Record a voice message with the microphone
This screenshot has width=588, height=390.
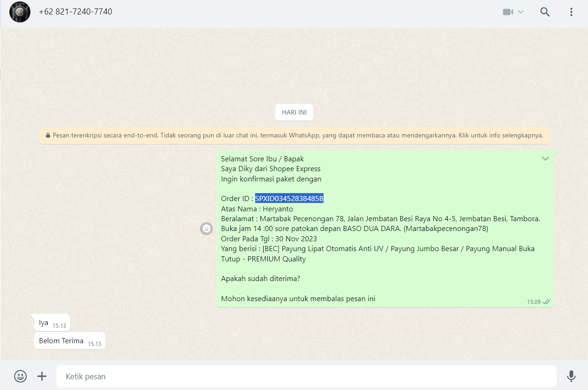[x=571, y=376]
